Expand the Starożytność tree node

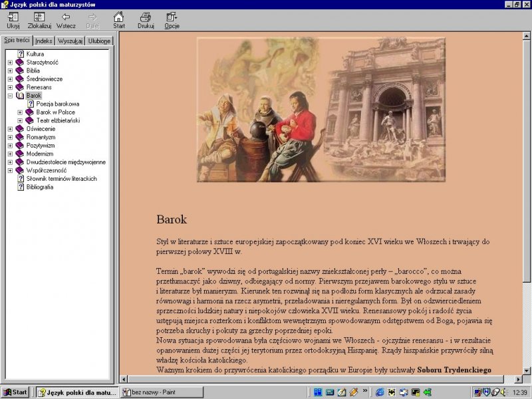tap(10, 63)
